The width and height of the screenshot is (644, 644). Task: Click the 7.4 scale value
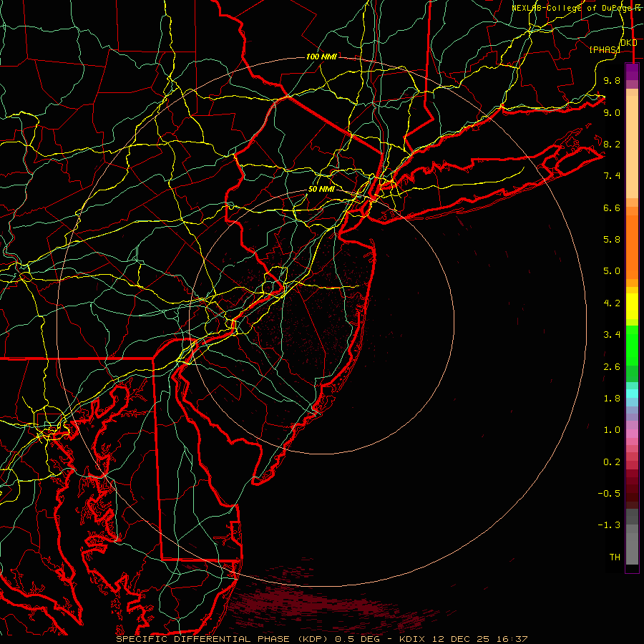pos(612,176)
